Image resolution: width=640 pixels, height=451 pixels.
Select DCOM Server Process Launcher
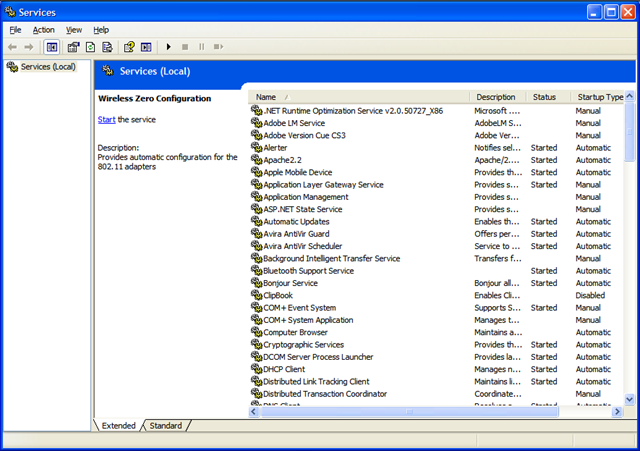(436, 357)
